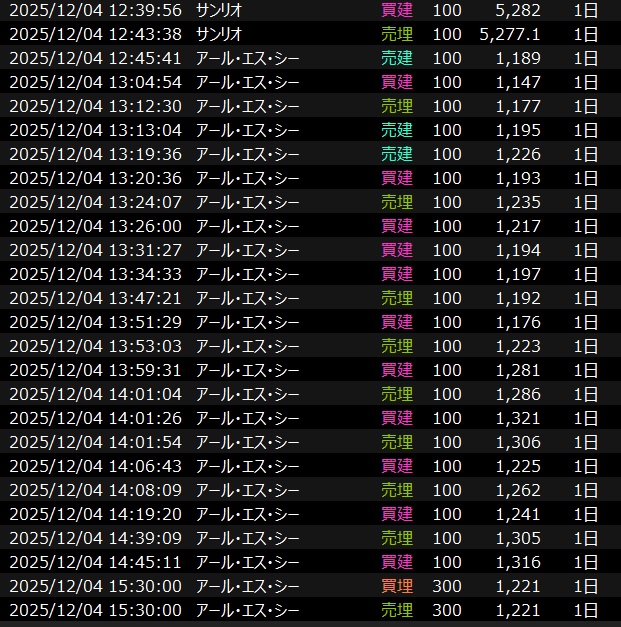Image resolution: width=621 pixels, height=627 pixels.
Task: Click the orange 買埋 label at 15:30:00
Action: point(397,586)
